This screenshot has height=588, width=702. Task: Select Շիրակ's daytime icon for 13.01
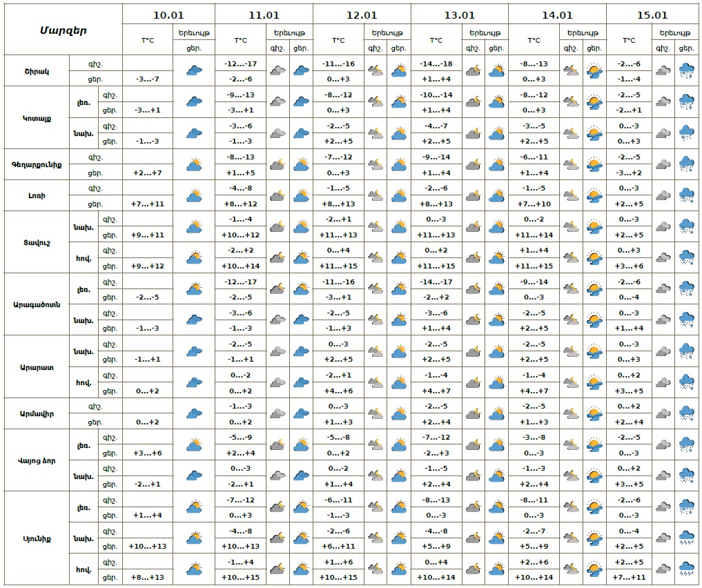pos(496,70)
